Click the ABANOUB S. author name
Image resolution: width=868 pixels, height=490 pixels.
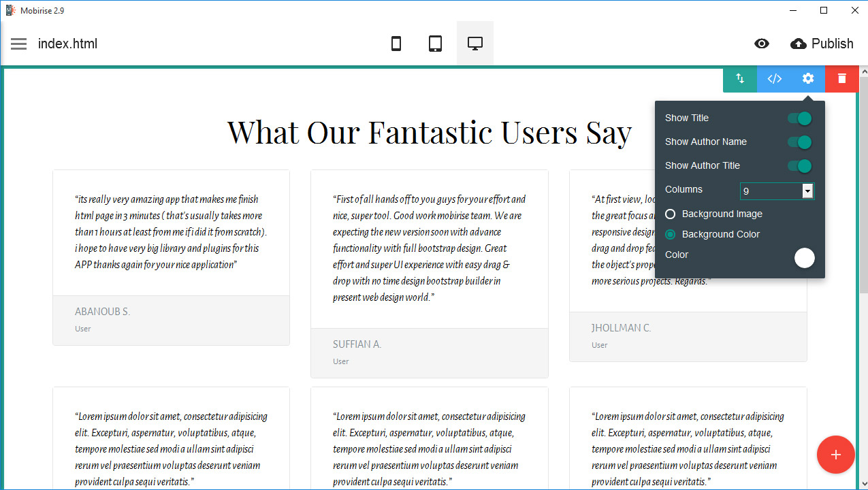[102, 312]
